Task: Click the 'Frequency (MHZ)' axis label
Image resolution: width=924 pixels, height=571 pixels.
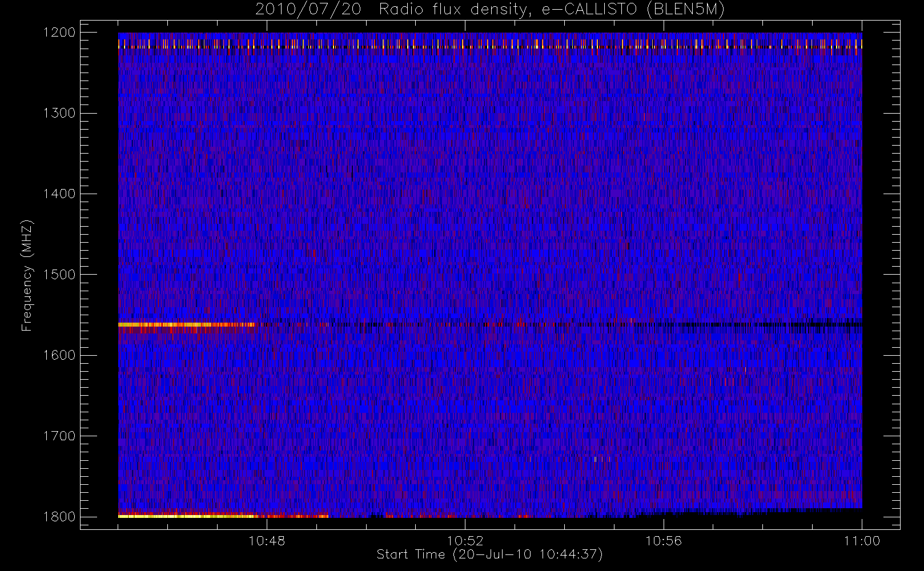Action: pyautogui.click(x=27, y=275)
